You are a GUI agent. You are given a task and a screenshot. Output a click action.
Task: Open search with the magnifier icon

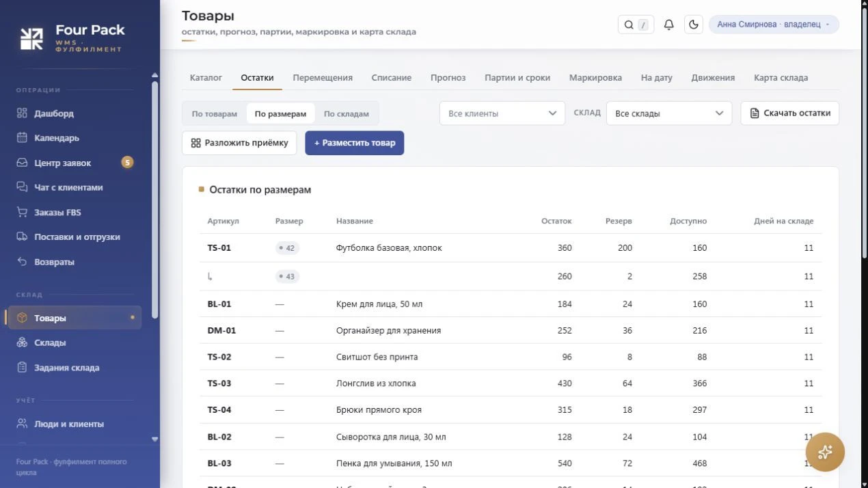coord(629,25)
